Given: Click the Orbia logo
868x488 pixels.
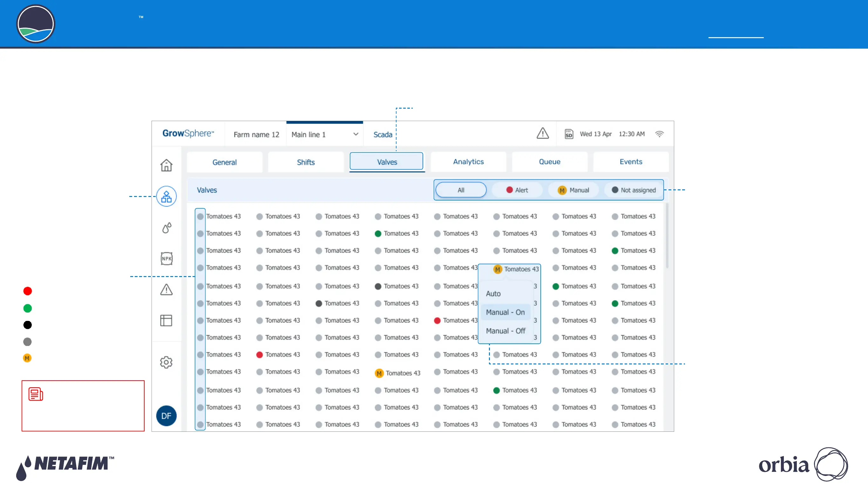Looking at the screenshot, I should pyautogui.click(x=804, y=464).
